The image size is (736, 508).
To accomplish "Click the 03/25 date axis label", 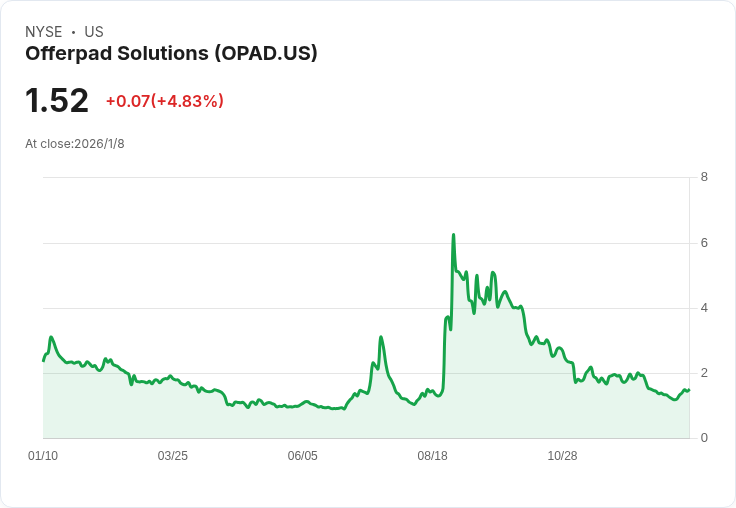I will pos(173,455).
